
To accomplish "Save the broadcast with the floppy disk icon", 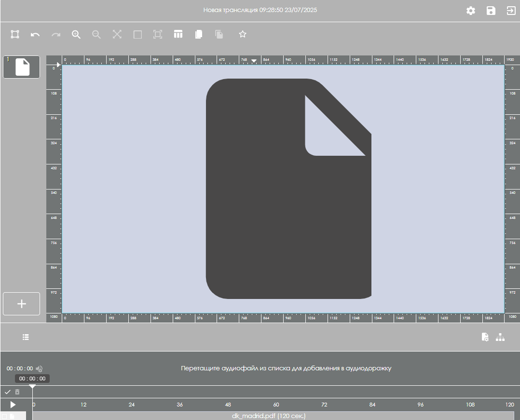I will (491, 11).
